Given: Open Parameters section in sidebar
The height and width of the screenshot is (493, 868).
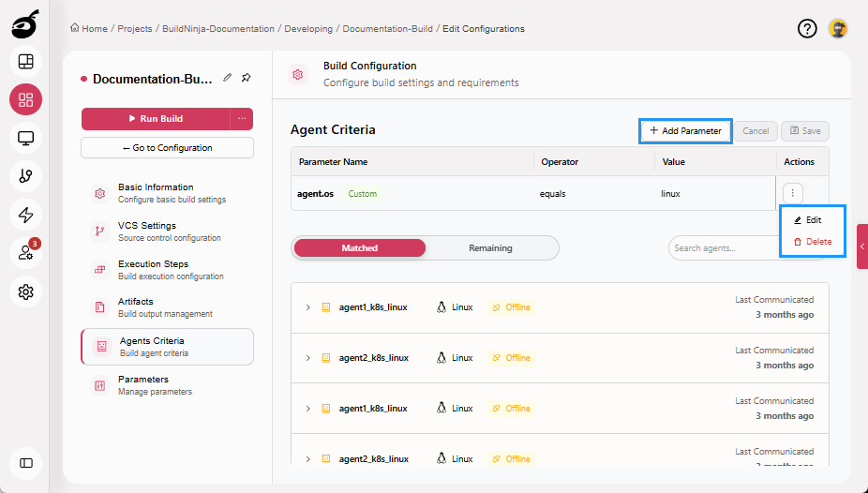Looking at the screenshot, I should pyautogui.click(x=167, y=385).
